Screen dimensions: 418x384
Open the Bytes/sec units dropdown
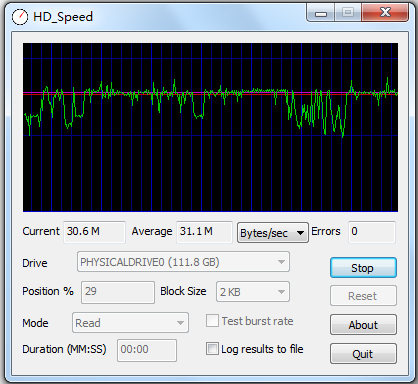[x=273, y=233]
